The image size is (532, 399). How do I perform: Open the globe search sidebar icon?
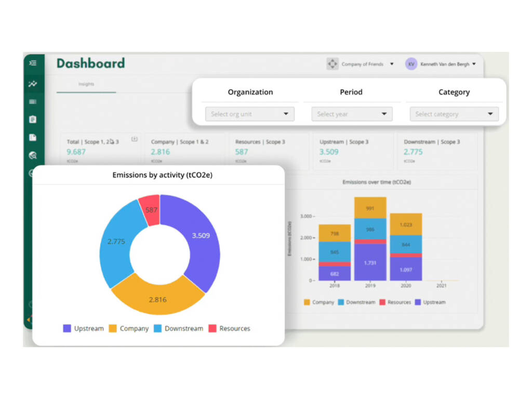(x=33, y=155)
